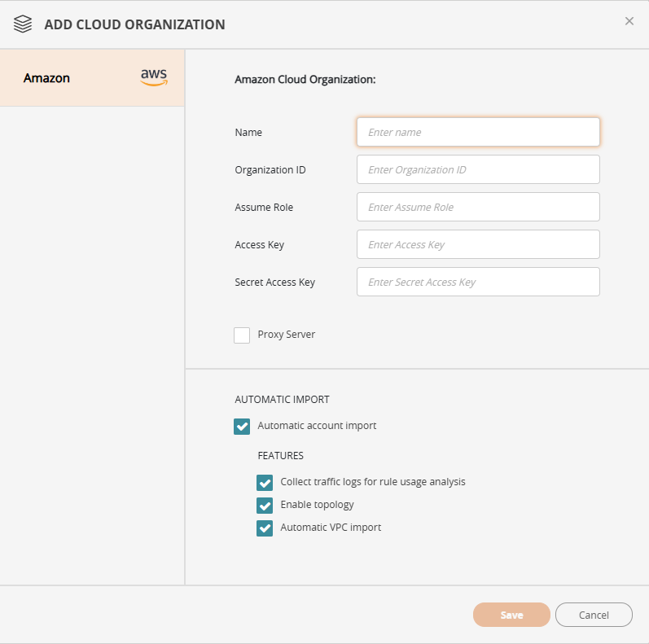Click the Cancel button
This screenshot has height=644, width=649.
[x=594, y=615]
